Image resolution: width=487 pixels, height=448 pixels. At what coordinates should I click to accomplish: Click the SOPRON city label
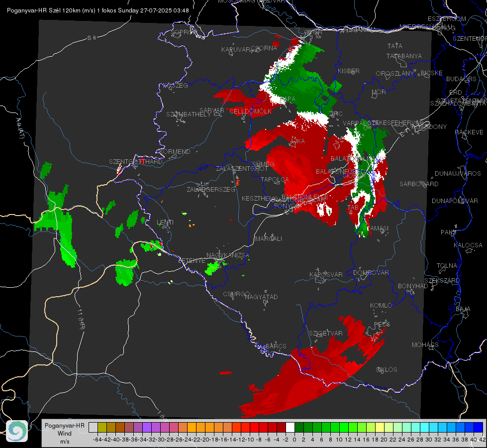(184, 32)
